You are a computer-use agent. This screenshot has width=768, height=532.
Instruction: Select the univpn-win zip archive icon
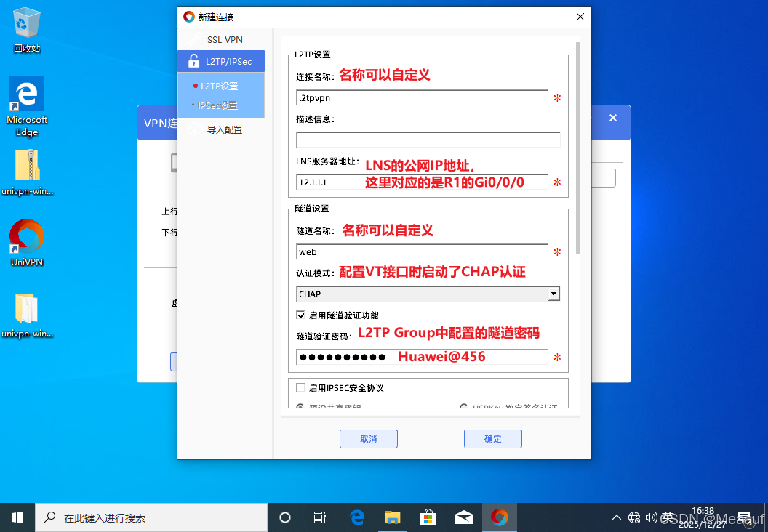[27, 172]
